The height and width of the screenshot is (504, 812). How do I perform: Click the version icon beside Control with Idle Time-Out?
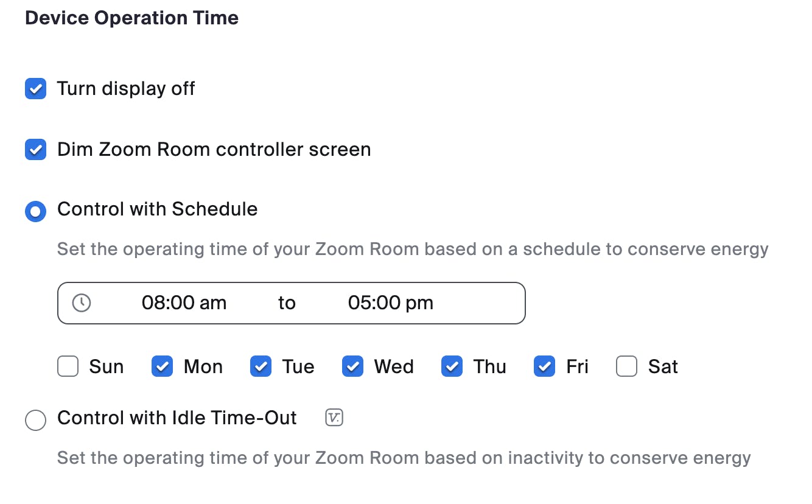pyautogui.click(x=334, y=418)
